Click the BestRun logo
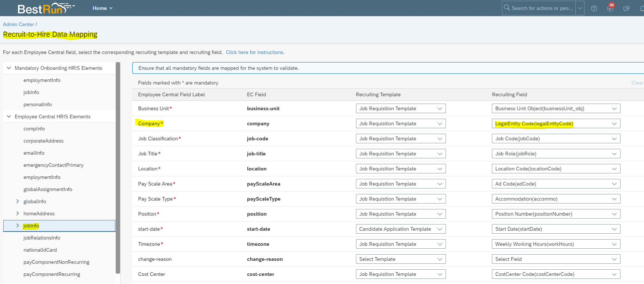 pos(46,8)
